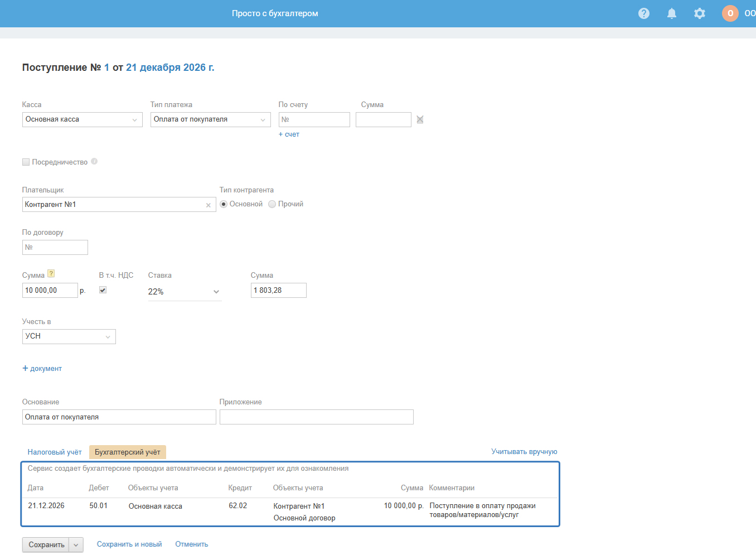Click the Отменить link
Viewport: 756px width, 555px height.
click(191, 544)
